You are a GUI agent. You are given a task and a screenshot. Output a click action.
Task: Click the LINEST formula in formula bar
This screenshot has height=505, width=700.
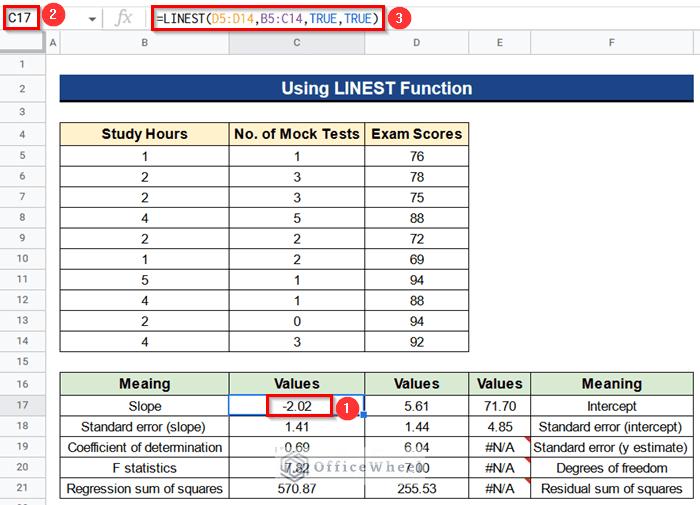pos(267,18)
